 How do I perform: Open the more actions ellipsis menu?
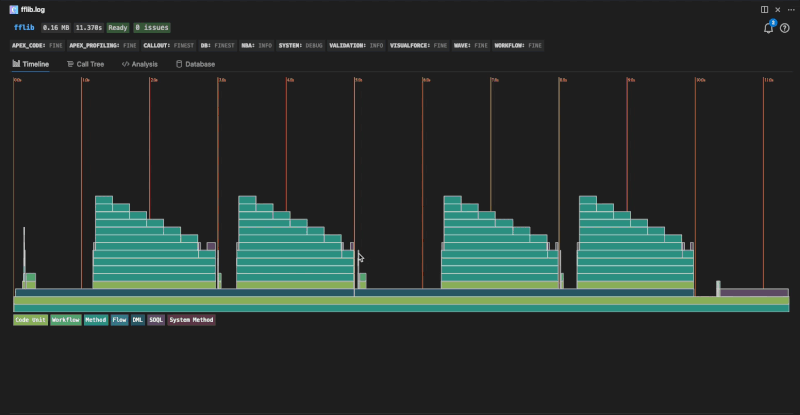pos(791,9)
